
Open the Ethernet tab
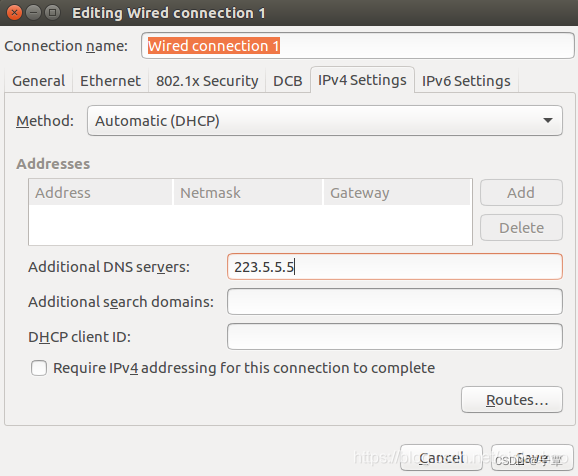pos(110,81)
